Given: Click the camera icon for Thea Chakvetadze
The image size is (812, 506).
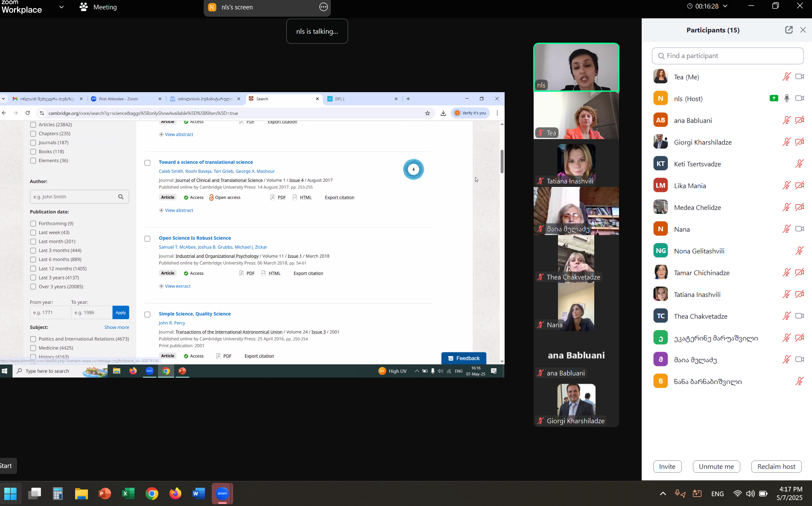Looking at the screenshot, I should [x=800, y=316].
